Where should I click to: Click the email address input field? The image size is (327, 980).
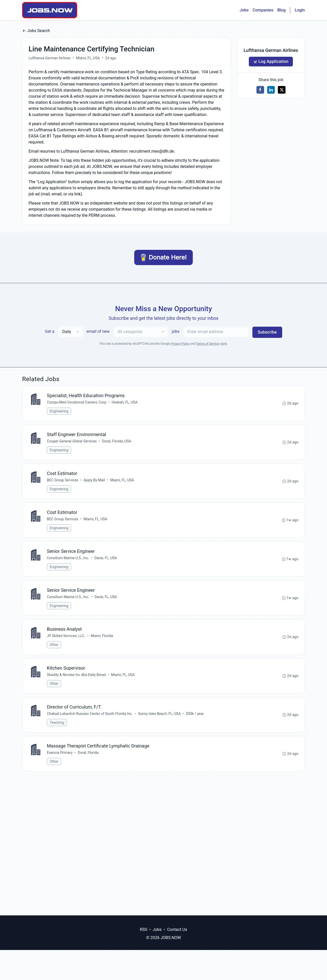[215, 332]
